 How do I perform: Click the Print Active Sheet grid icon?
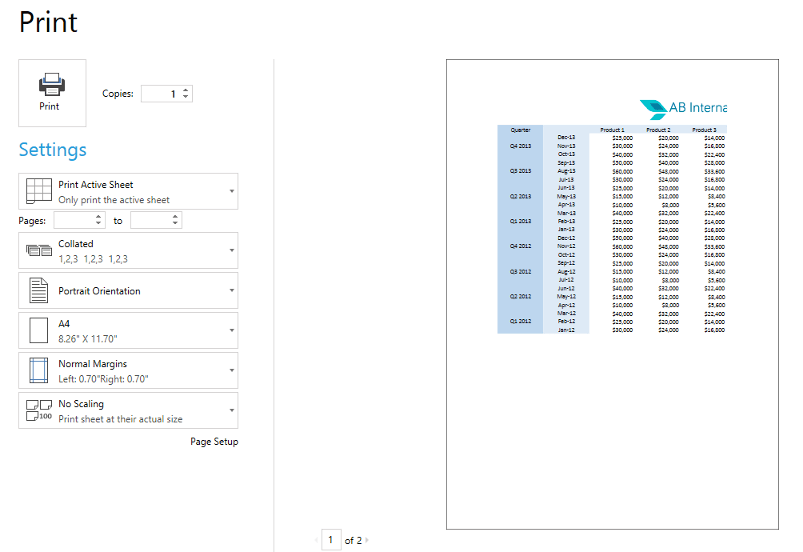pyautogui.click(x=39, y=191)
